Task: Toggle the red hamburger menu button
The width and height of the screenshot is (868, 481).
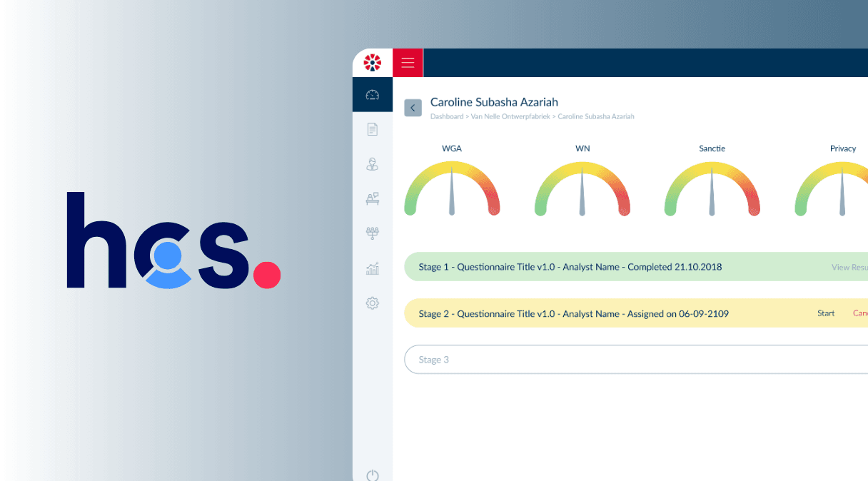Action: 408,63
